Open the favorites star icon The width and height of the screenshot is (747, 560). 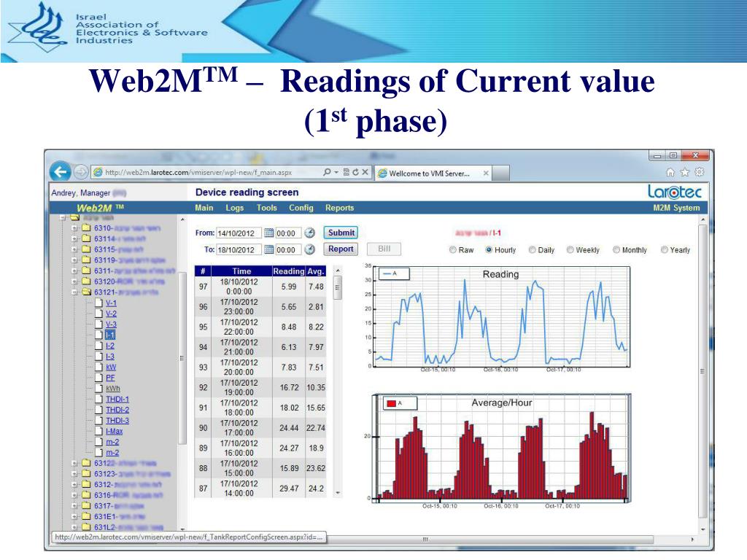[x=684, y=172]
